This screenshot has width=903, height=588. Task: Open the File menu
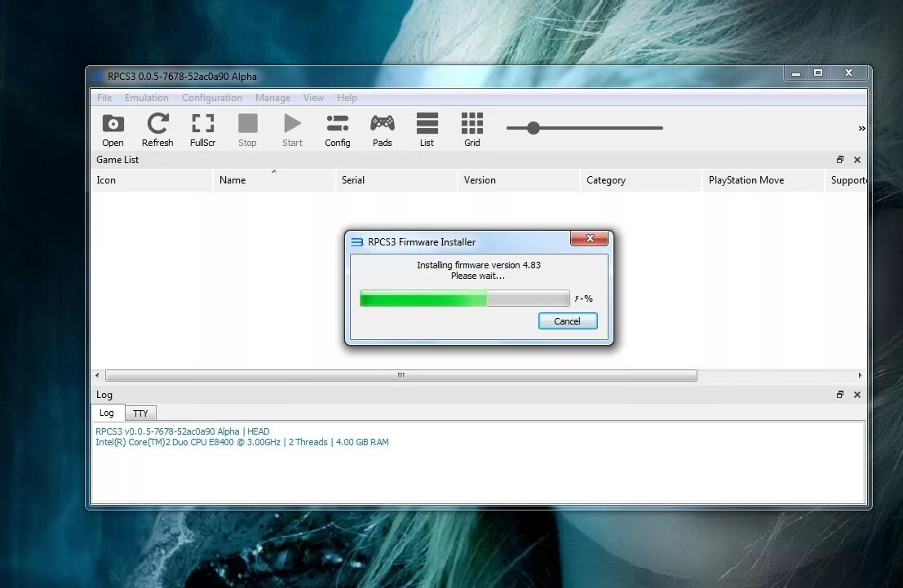[104, 97]
